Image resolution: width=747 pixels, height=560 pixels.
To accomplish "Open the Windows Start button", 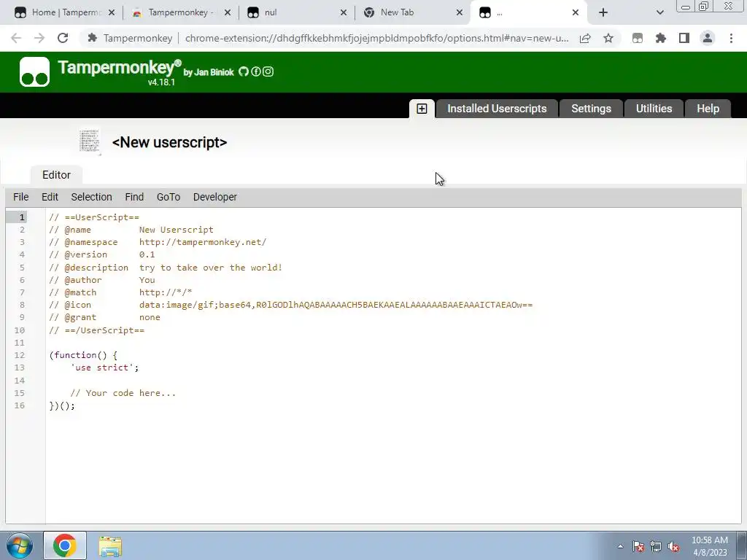I will click(x=19, y=545).
